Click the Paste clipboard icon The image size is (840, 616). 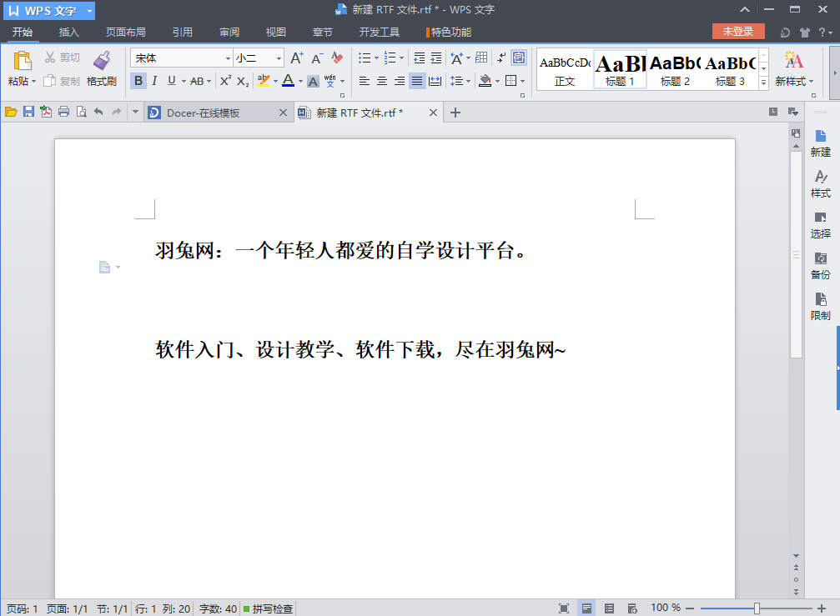click(22, 61)
